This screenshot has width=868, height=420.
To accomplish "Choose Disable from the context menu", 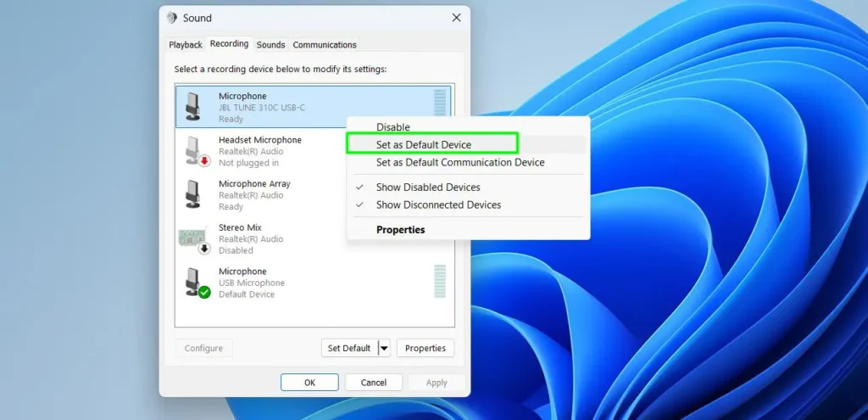I will [x=393, y=127].
